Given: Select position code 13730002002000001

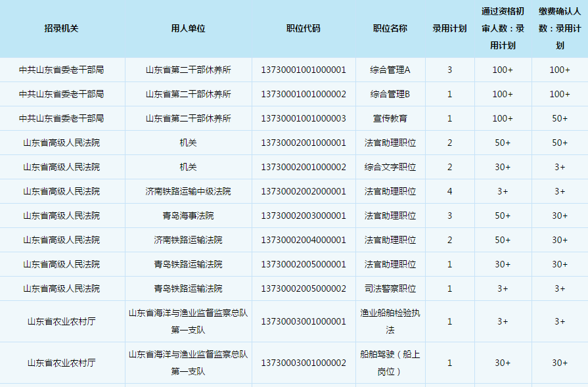Looking at the screenshot, I should (x=304, y=192).
